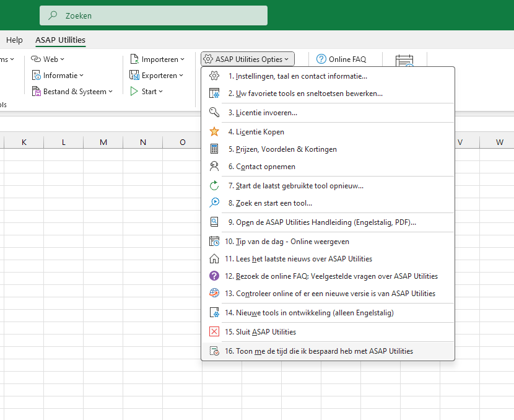514x420 pixels.
Task: Select Tip van de dag - Online weergeven
Action: click(x=328, y=242)
